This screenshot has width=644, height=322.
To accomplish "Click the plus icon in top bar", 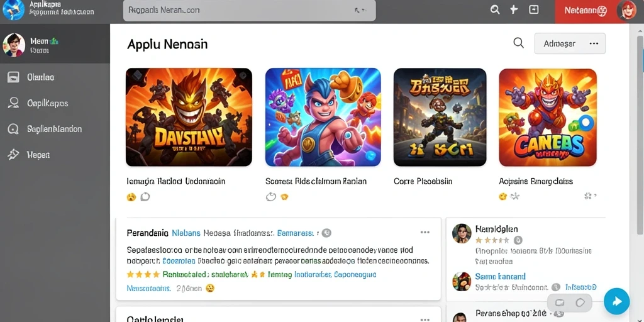I will pyautogui.click(x=514, y=10).
